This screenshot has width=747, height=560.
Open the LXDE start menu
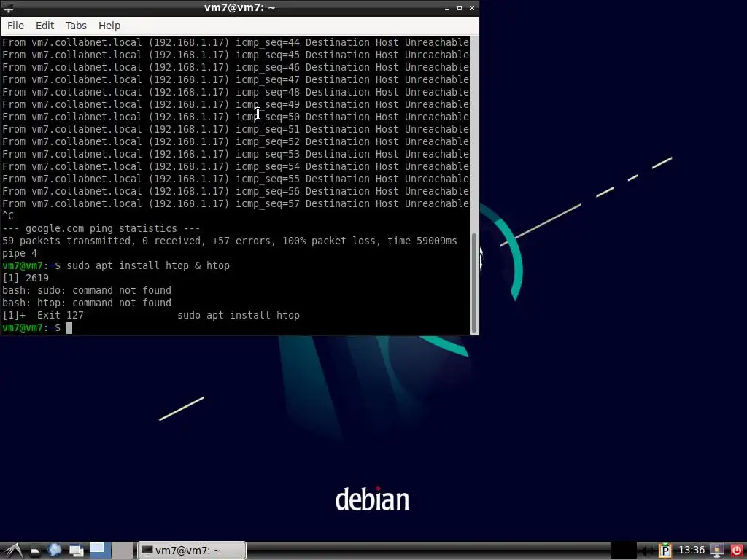(x=13, y=551)
